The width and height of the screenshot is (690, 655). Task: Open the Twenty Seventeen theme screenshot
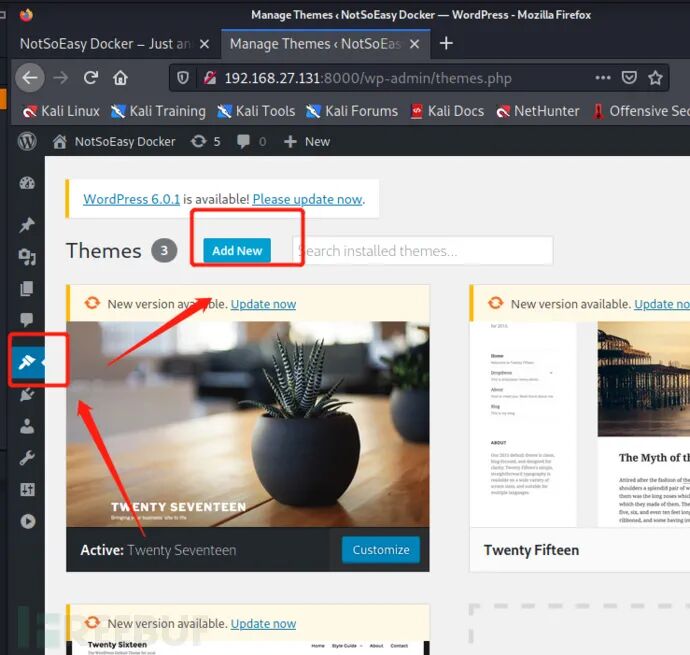(248, 424)
